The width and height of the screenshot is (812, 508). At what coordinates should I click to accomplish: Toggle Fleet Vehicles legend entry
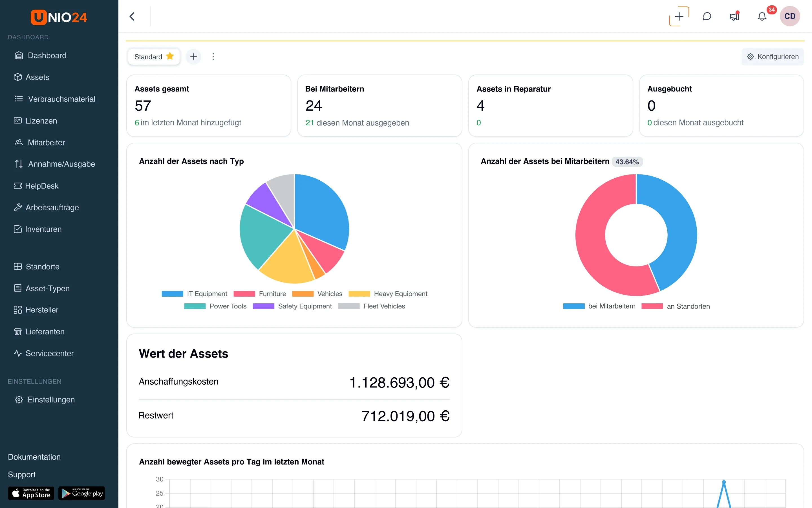click(371, 306)
